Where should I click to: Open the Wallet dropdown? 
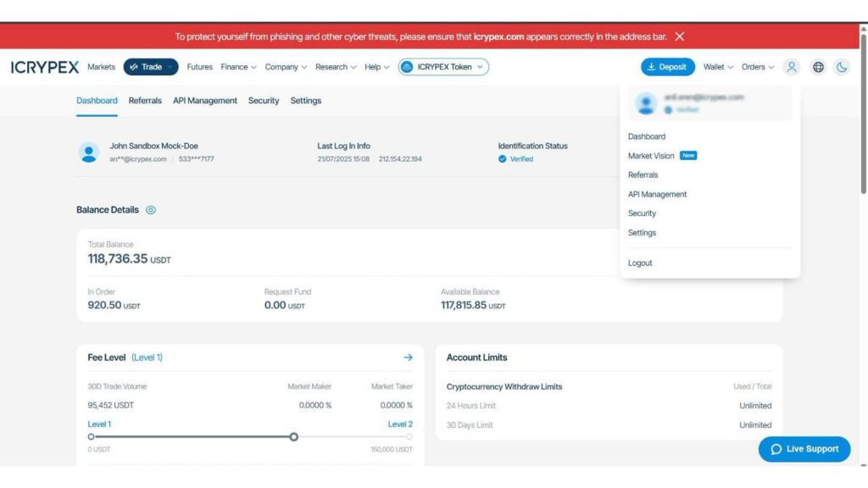718,67
